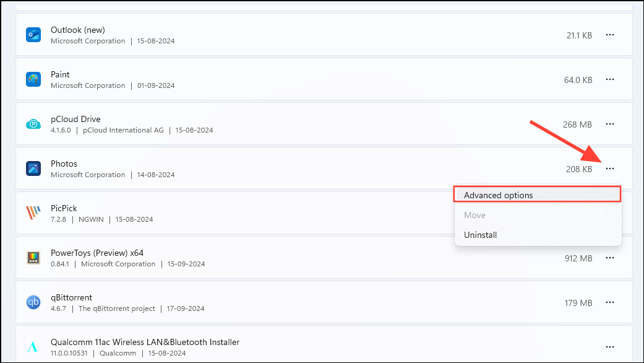Click the Paint app name

[60, 74]
